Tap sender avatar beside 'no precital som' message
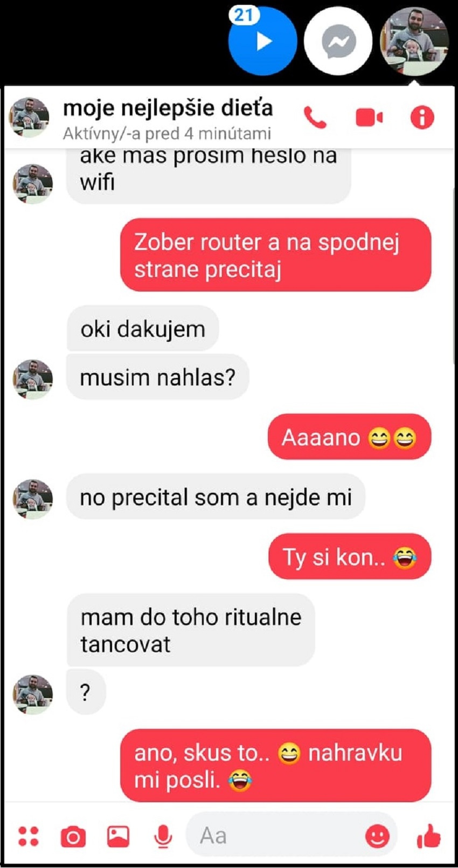The height and width of the screenshot is (868, 458). [33, 499]
